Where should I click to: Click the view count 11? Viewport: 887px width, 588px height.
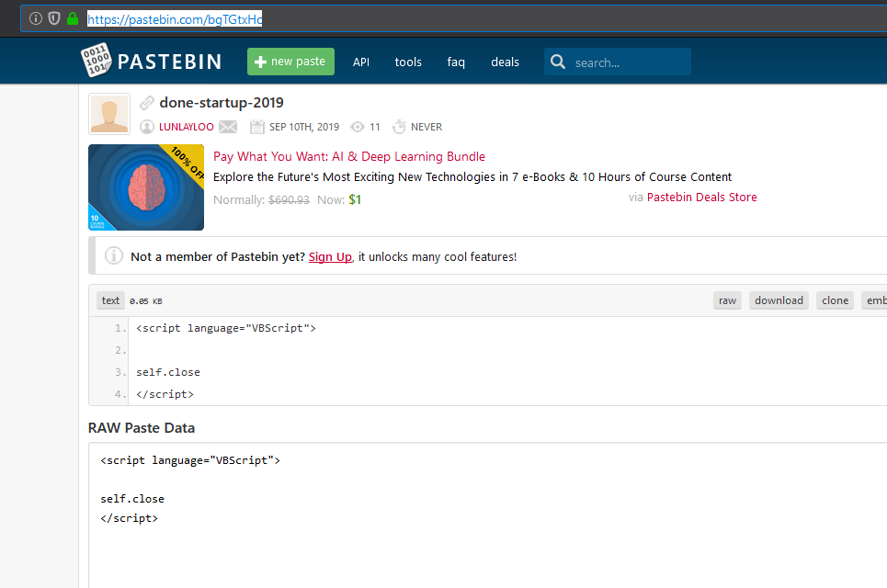pyautogui.click(x=374, y=127)
